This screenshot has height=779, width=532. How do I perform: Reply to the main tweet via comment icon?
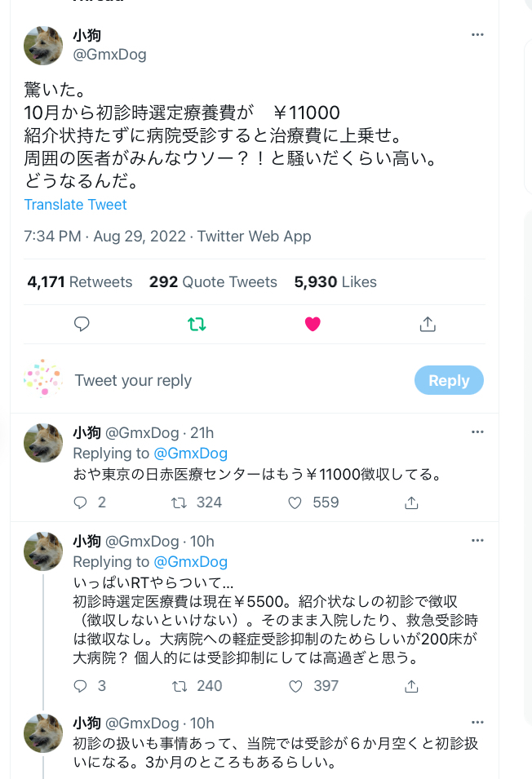(x=82, y=324)
